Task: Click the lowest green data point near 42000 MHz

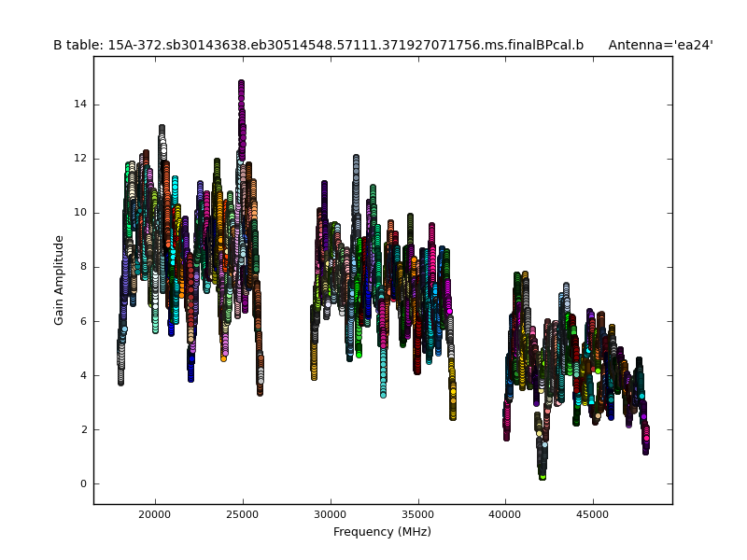Action: point(542,476)
